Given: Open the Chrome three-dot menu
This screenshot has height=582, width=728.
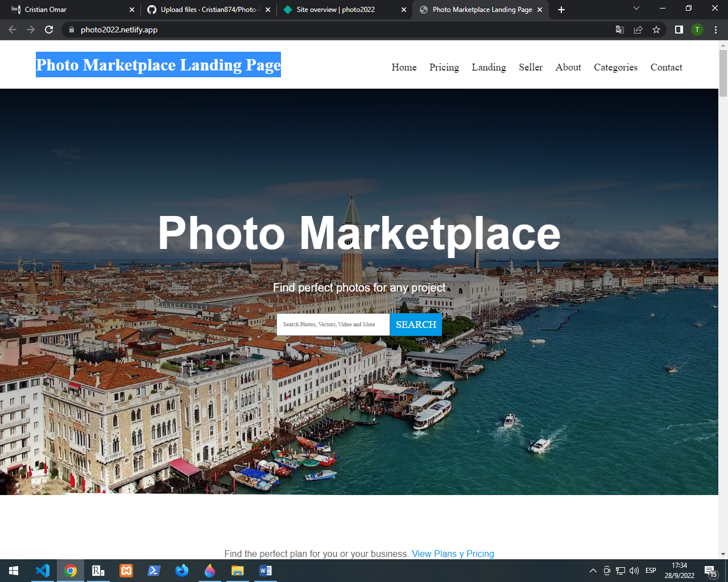Looking at the screenshot, I should click(715, 30).
